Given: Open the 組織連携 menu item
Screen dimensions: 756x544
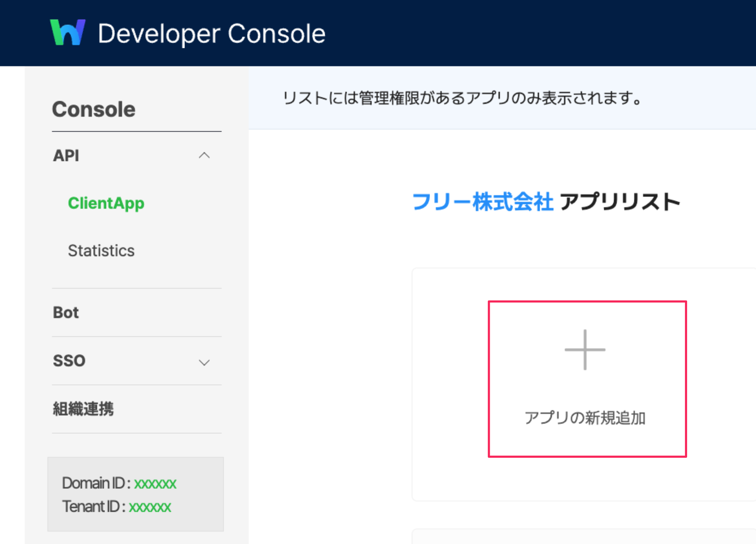Looking at the screenshot, I should [x=83, y=409].
